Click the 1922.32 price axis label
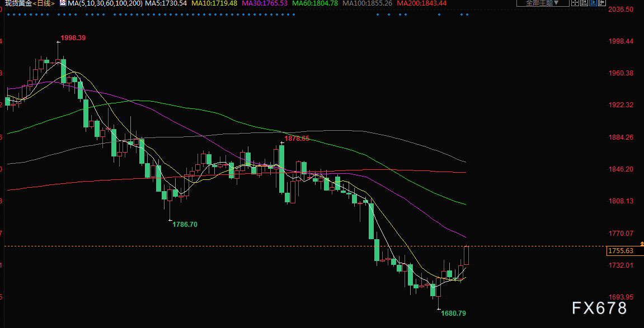The height and width of the screenshot is (328, 644). pyautogui.click(x=622, y=105)
